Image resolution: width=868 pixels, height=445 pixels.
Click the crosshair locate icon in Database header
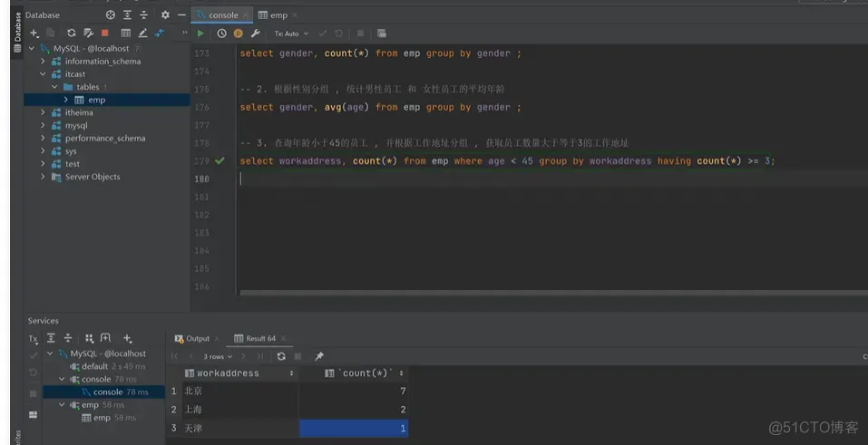[110, 15]
